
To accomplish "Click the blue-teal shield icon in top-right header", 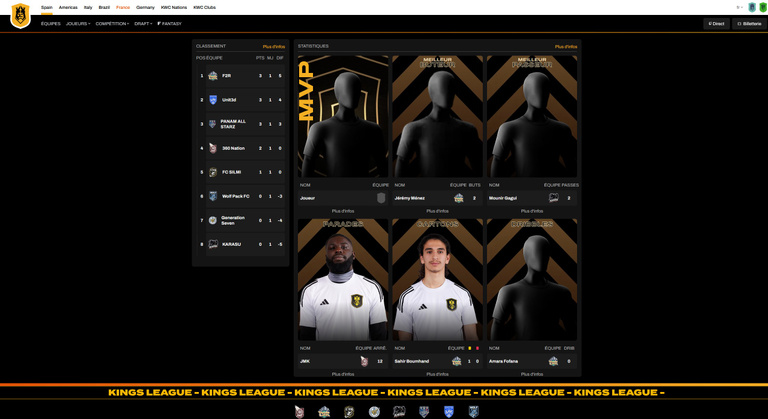I will point(752,7).
